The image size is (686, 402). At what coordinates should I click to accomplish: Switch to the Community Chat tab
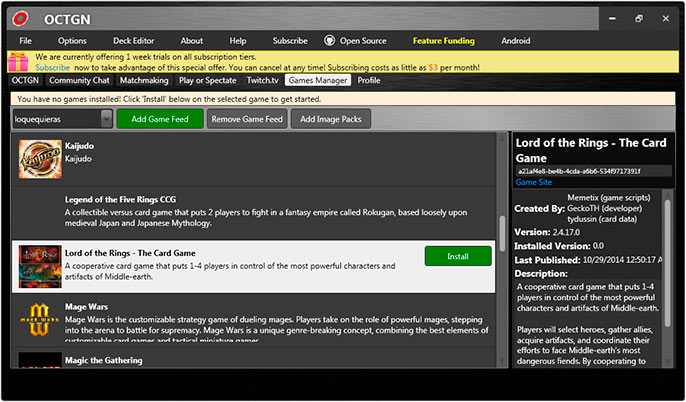click(79, 80)
